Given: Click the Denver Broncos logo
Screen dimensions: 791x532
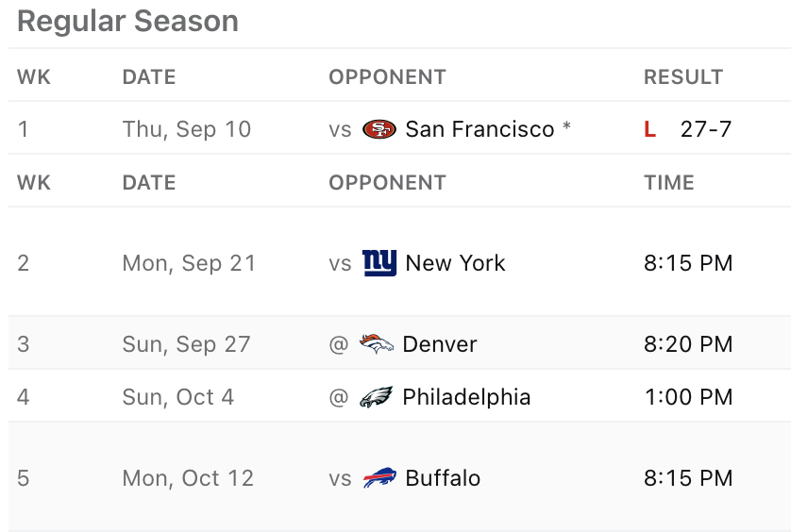Looking at the screenshot, I should (x=377, y=344).
